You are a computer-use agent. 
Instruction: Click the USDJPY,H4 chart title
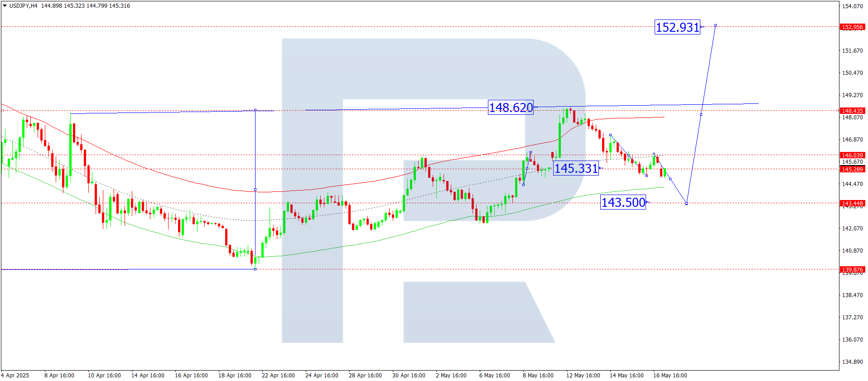[24, 6]
